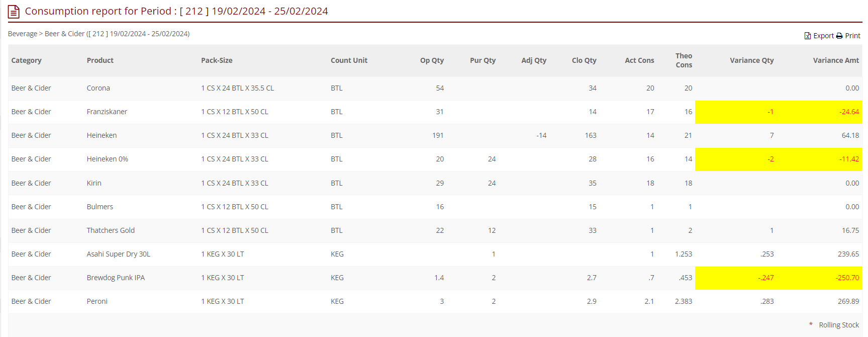Click the report document icon beside the title
Screen dimensions: 868x337
14,12
